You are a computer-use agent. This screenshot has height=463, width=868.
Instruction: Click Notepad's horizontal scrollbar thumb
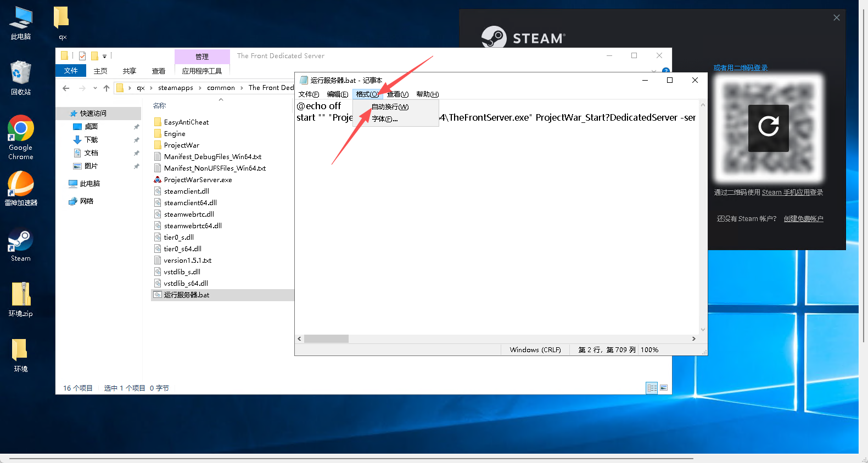pyautogui.click(x=326, y=338)
